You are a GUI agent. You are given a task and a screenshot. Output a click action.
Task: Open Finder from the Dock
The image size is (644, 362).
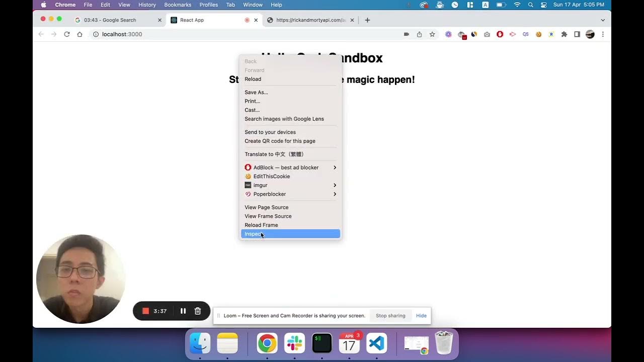tap(200, 343)
